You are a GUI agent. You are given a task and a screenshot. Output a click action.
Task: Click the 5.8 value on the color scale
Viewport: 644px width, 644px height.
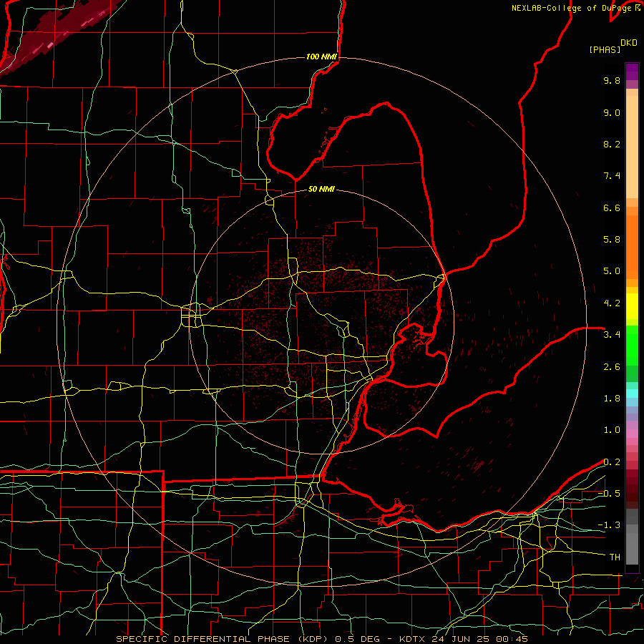pyautogui.click(x=612, y=240)
